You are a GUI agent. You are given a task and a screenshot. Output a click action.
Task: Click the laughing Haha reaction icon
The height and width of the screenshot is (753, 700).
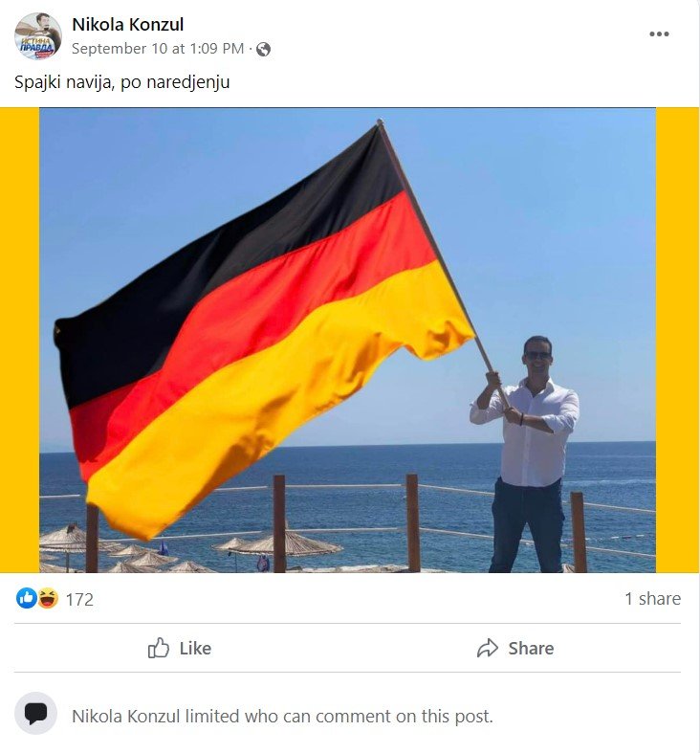coord(47,598)
